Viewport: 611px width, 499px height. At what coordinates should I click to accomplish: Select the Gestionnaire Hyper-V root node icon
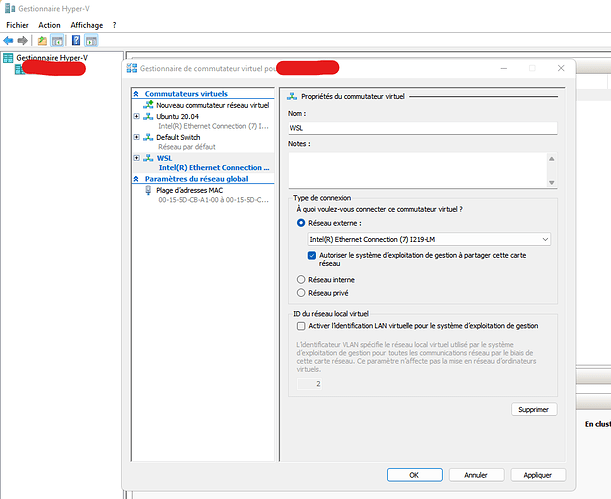tap(8, 59)
